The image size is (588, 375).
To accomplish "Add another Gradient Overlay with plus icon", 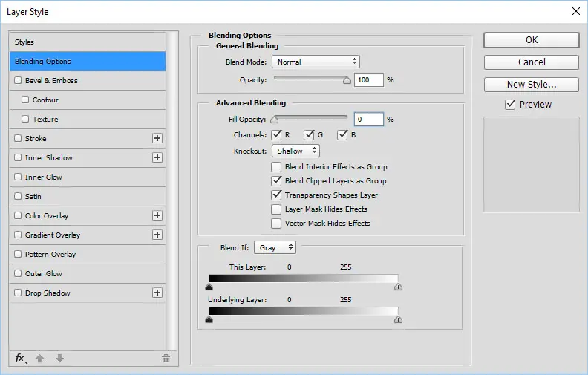I will (157, 235).
